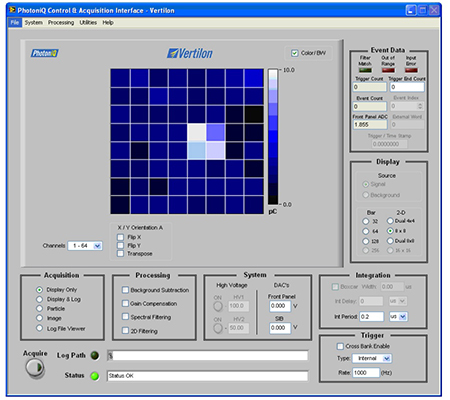Toggle the HV1 ON switch

[218, 306]
